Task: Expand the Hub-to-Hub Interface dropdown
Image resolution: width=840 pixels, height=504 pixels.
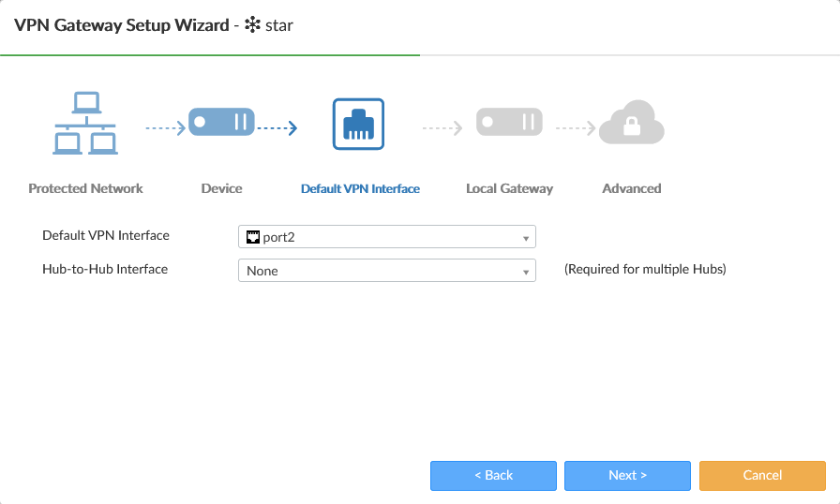Action: click(x=526, y=272)
